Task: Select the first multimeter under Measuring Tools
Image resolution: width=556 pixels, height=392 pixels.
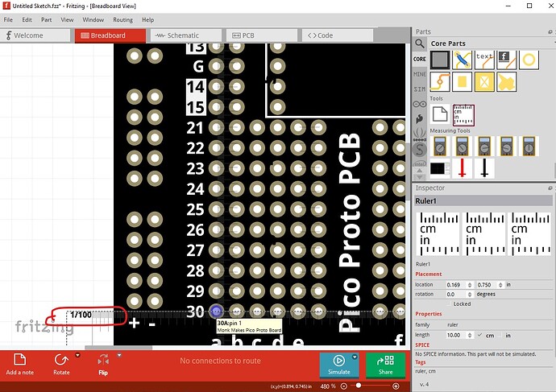Action: tap(440, 146)
